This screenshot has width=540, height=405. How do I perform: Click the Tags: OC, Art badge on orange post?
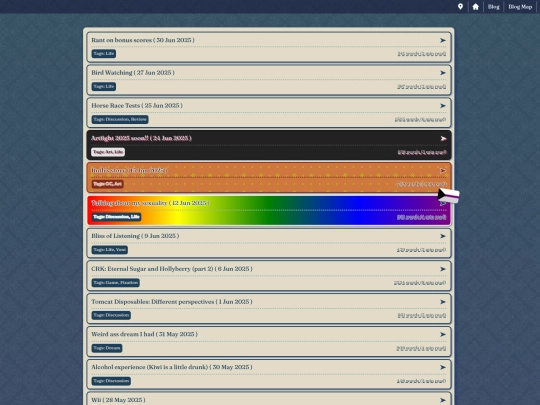(x=107, y=184)
